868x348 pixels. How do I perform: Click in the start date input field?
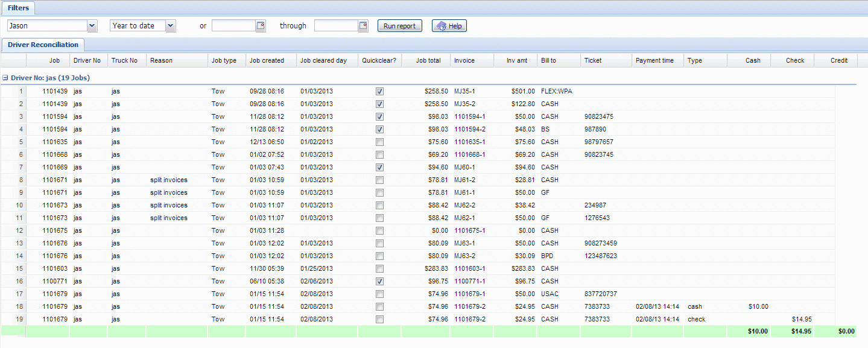(233, 26)
